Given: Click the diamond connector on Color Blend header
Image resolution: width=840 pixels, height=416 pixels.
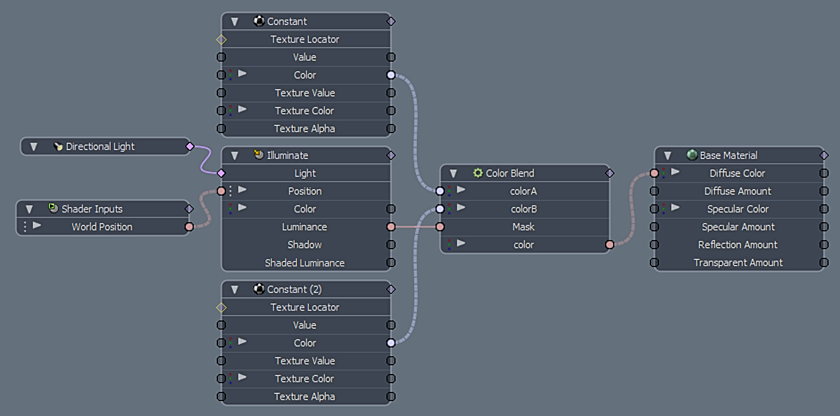Looking at the screenshot, I should tap(609, 173).
